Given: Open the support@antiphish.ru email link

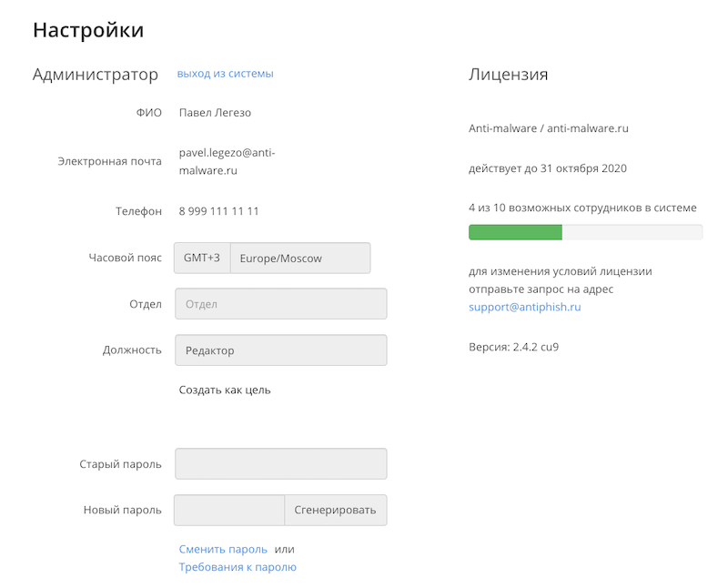Looking at the screenshot, I should tap(524, 307).
